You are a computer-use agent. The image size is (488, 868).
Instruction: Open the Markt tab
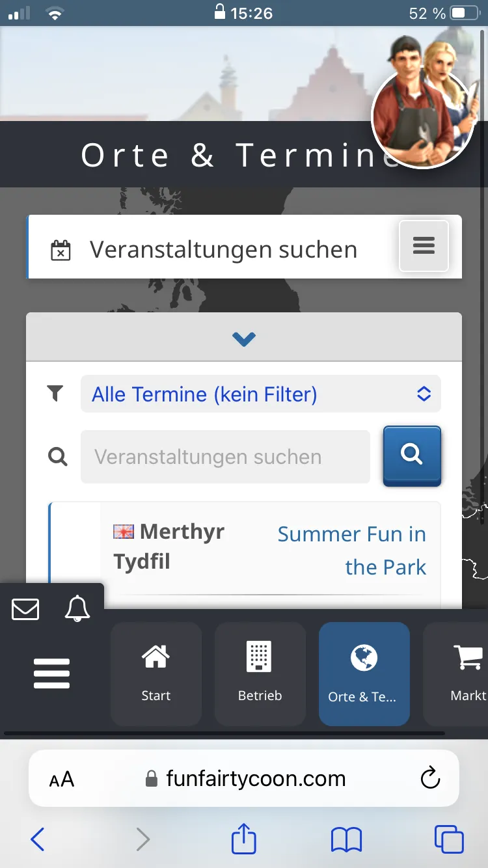pyautogui.click(x=457, y=674)
